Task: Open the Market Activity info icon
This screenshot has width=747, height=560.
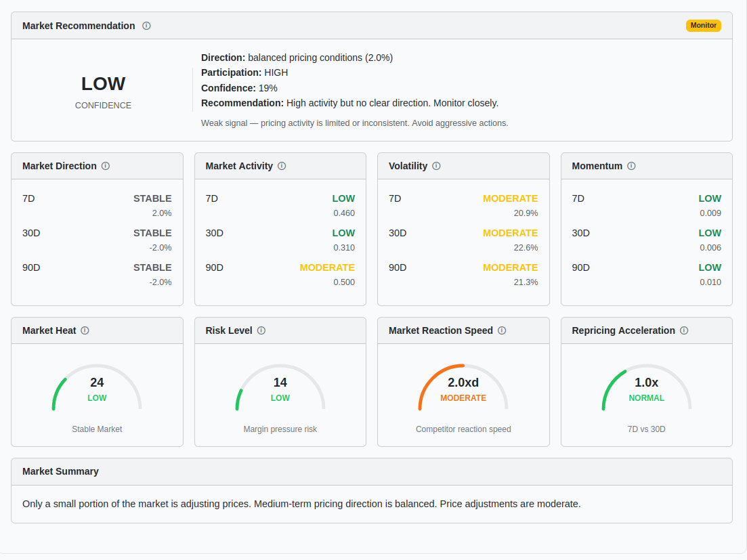Action: click(282, 166)
